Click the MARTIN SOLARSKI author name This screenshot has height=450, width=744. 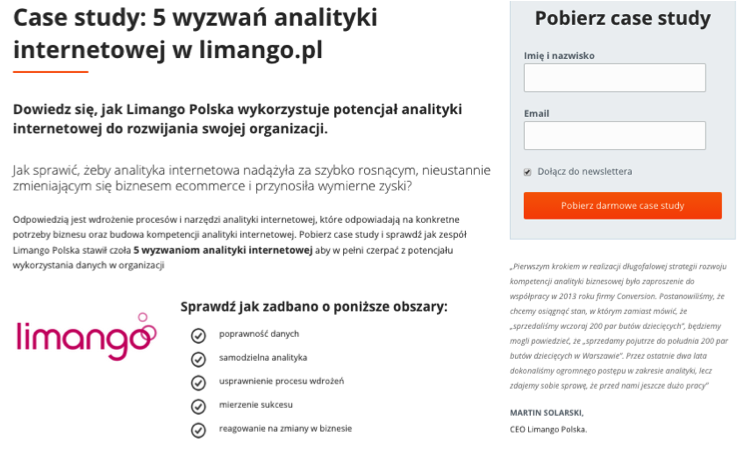coord(547,413)
